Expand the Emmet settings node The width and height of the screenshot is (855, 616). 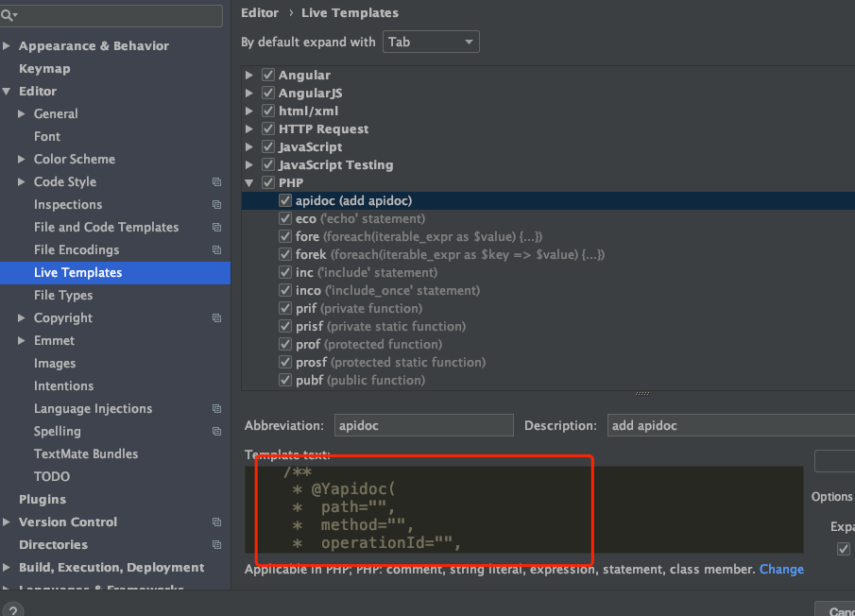[22, 341]
